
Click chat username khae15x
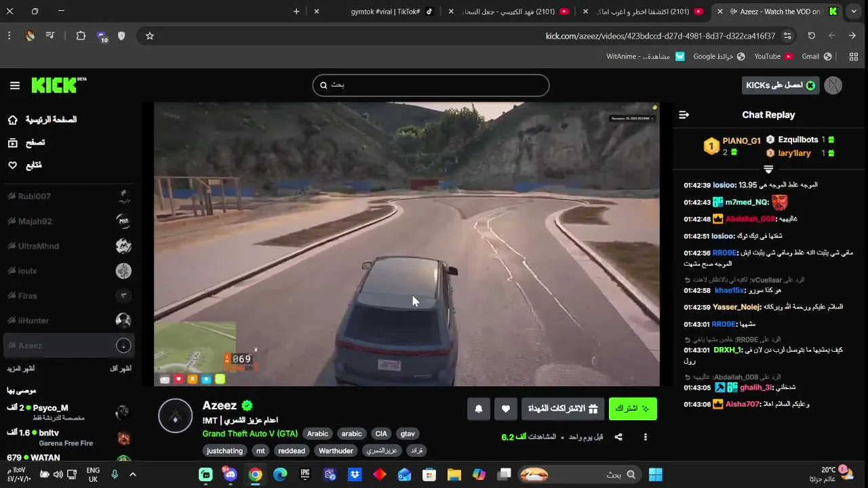[730, 291]
